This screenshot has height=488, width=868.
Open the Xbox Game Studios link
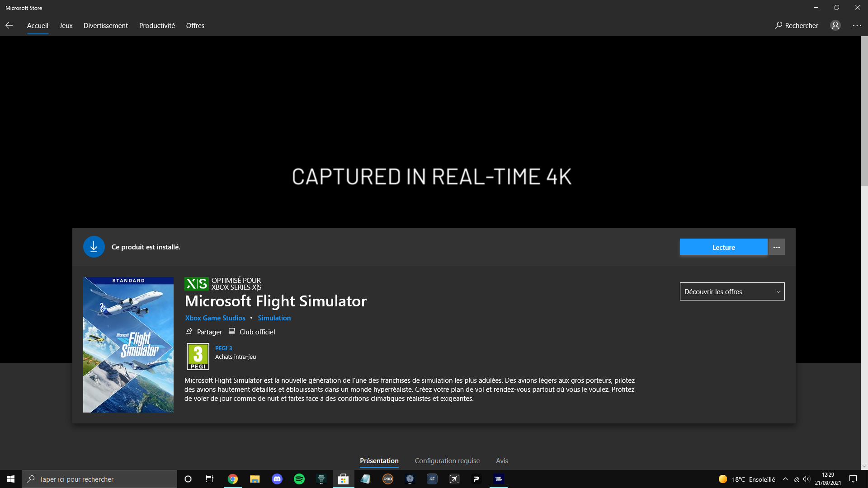point(215,318)
